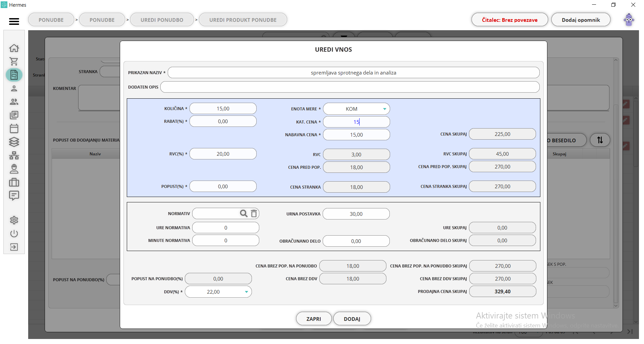The height and width of the screenshot is (344, 644).
Task: Click the POPUST NA PONUDBO(%) dialog field
Action: coord(218,279)
